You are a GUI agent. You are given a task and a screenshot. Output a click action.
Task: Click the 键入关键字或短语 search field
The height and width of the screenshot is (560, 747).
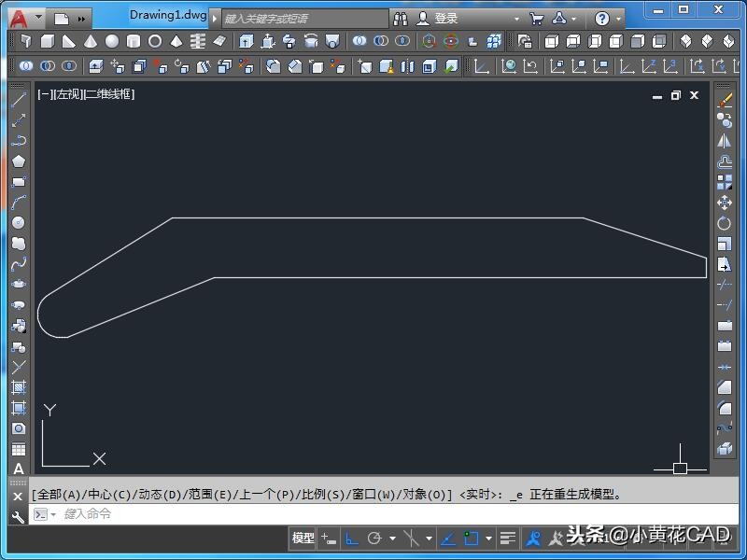pyautogui.click(x=305, y=19)
